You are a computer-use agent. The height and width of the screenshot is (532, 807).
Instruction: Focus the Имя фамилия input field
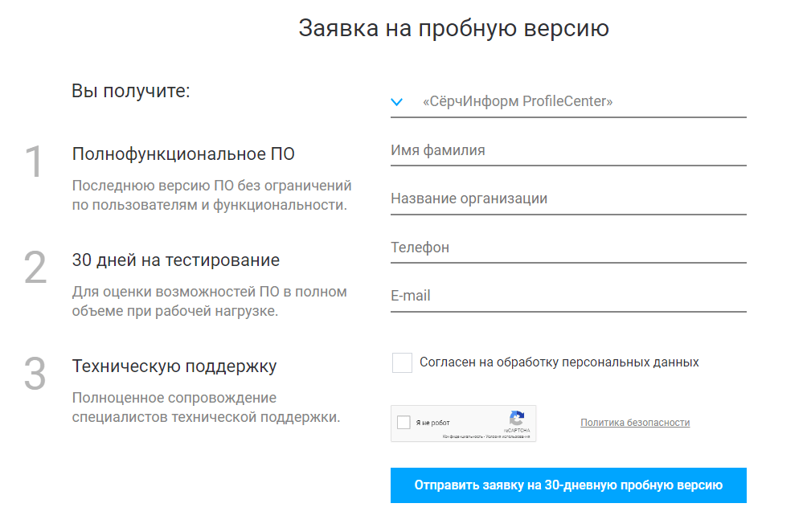[568, 151]
